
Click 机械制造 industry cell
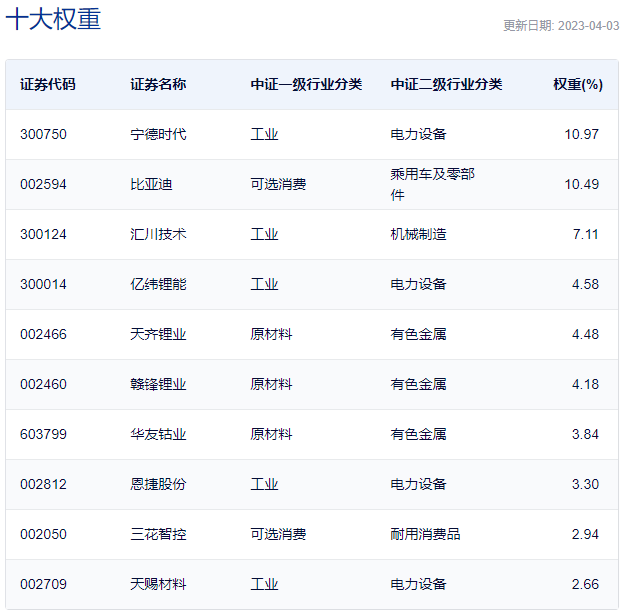419,234
